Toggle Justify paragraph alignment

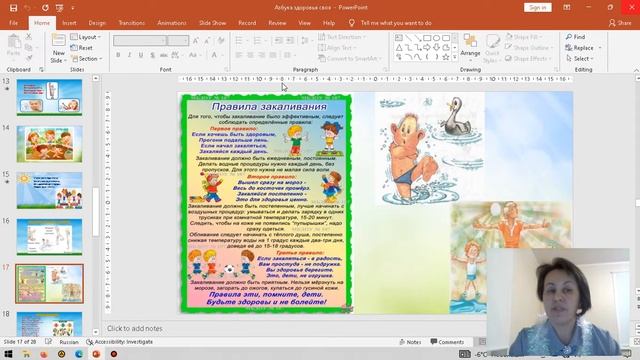[x=273, y=55]
